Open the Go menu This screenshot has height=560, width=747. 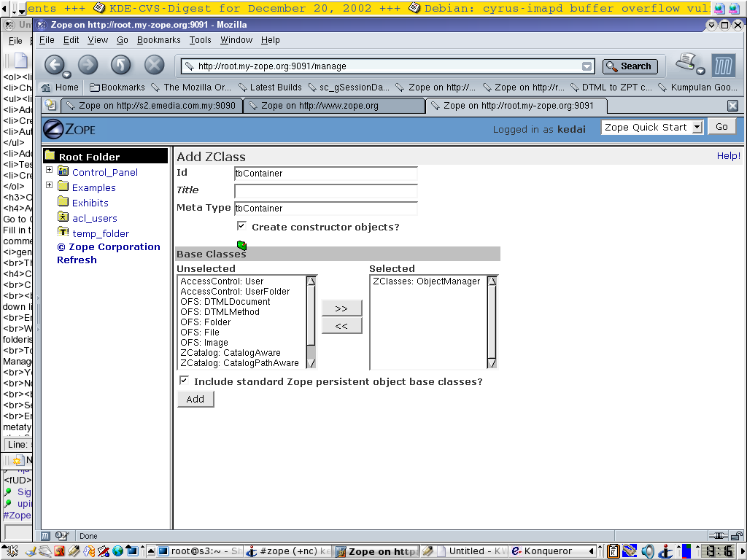[123, 40]
